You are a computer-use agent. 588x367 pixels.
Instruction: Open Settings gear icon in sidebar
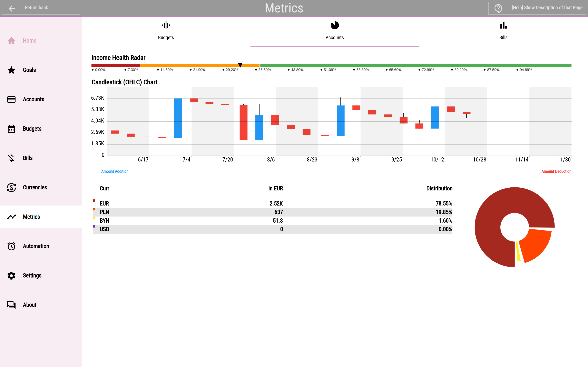coord(11,275)
